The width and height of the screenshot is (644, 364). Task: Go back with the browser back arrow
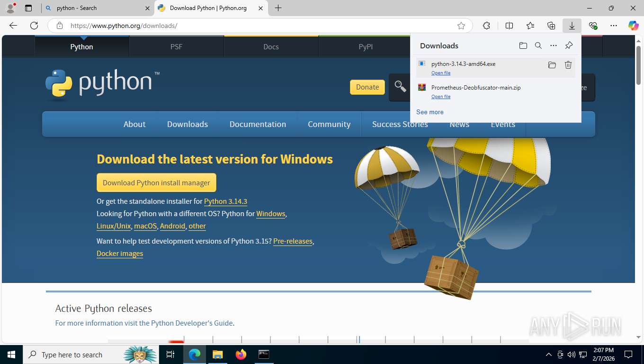tap(13, 26)
